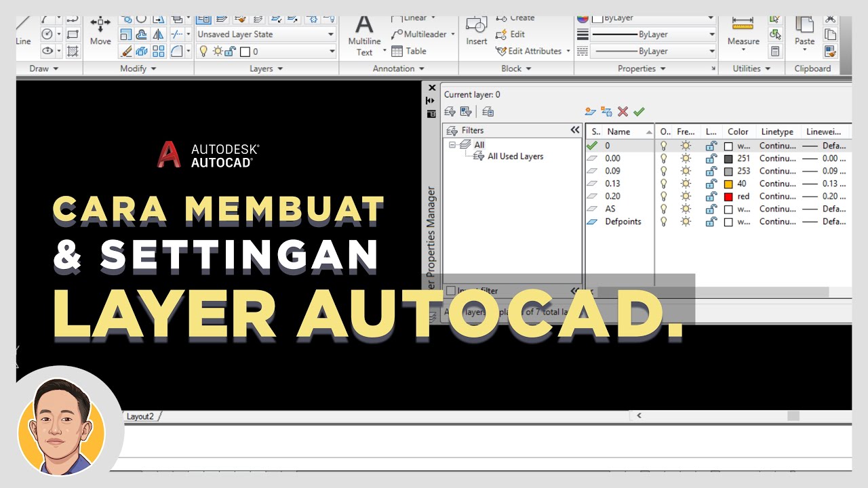This screenshot has width=868, height=488.
Task: Open Layer States Manager icon
Action: [x=488, y=112]
